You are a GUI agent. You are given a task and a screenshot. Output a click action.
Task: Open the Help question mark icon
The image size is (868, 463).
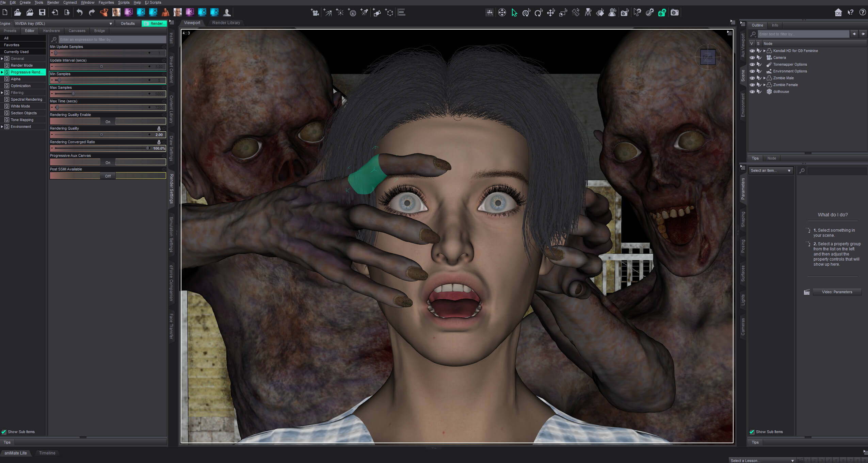862,13
